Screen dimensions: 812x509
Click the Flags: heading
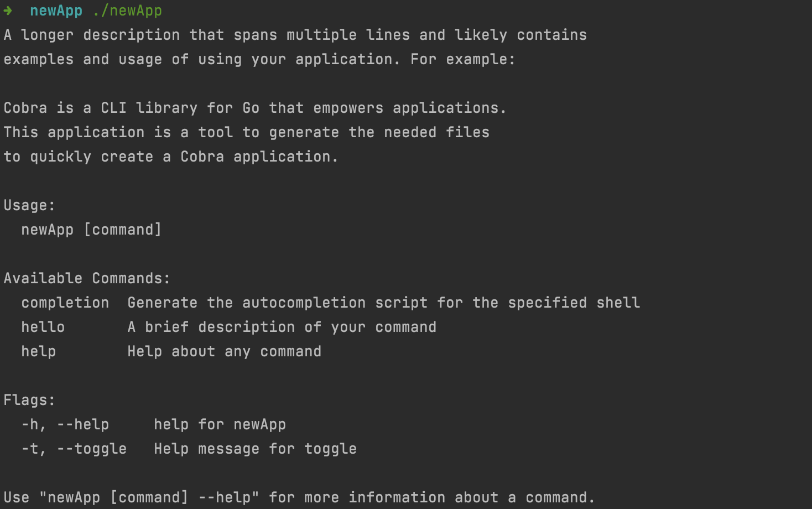29,401
